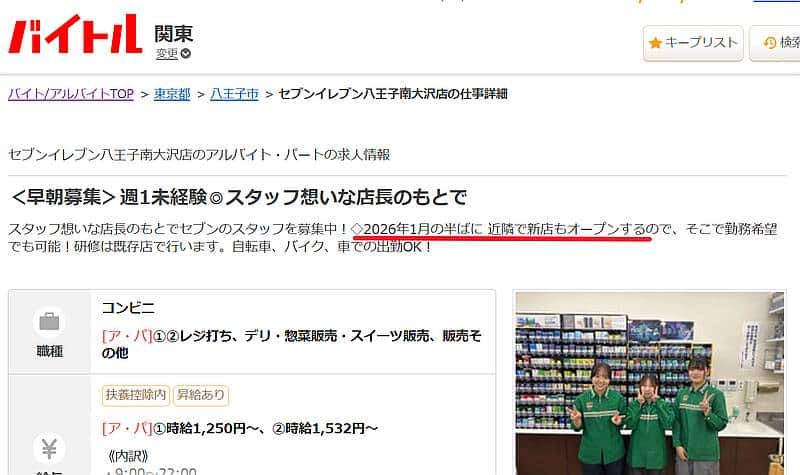Click the 関東 region label
800x475 pixels.
173,34
